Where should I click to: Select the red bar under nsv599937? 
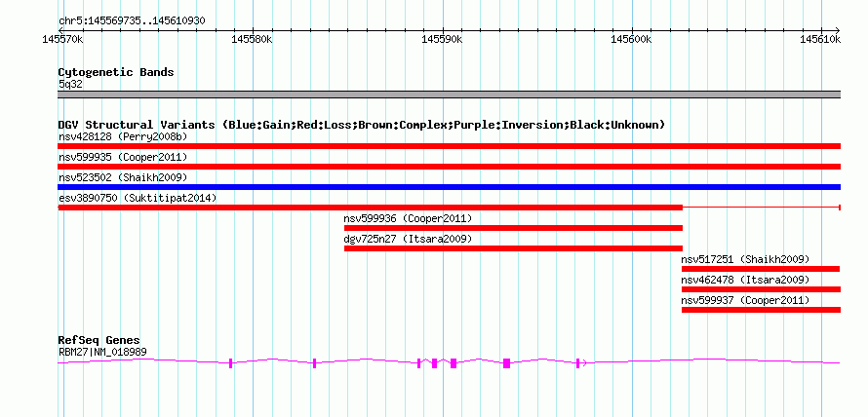(761, 310)
